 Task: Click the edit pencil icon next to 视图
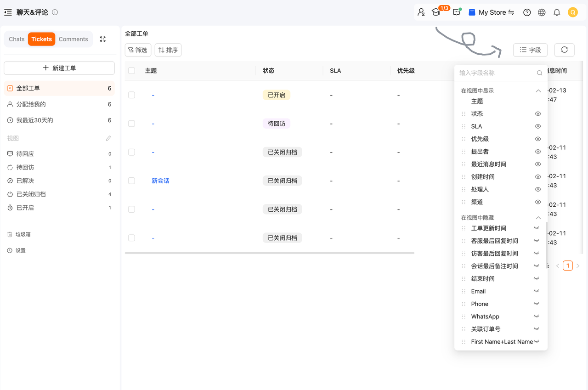click(x=108, y=138)
